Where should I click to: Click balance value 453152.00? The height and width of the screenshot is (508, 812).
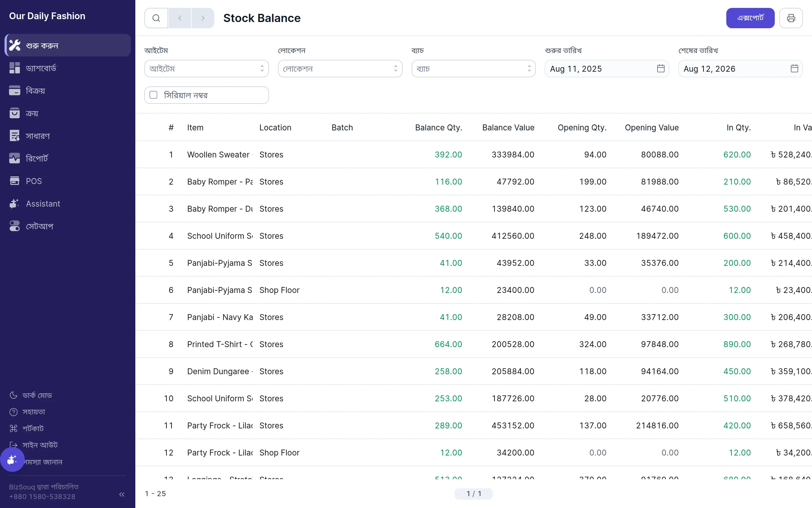coord(513,425)
